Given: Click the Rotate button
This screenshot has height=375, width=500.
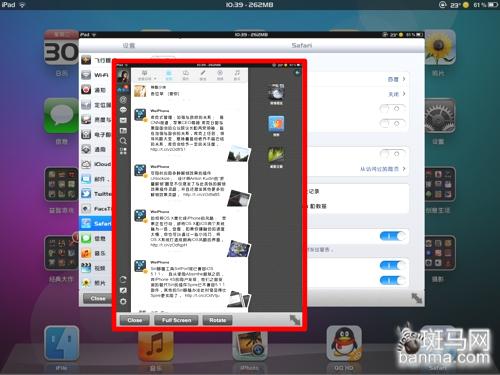Looking at the screenshot, I should click(218, 320).
